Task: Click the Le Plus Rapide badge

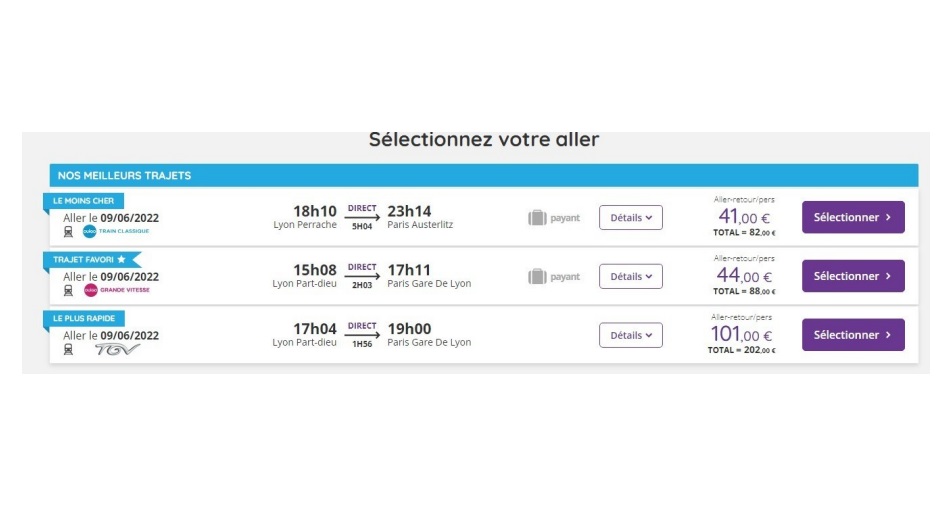Action: tap(84, 318)
